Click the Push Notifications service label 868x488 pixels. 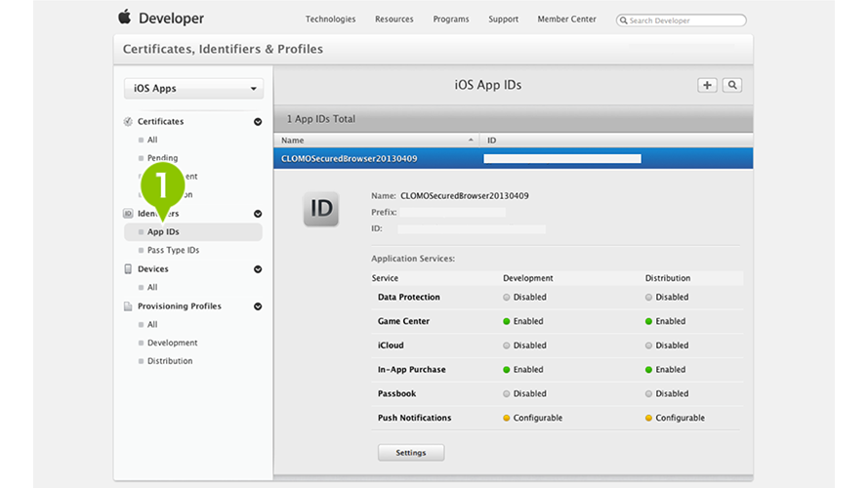coord(414,418)
